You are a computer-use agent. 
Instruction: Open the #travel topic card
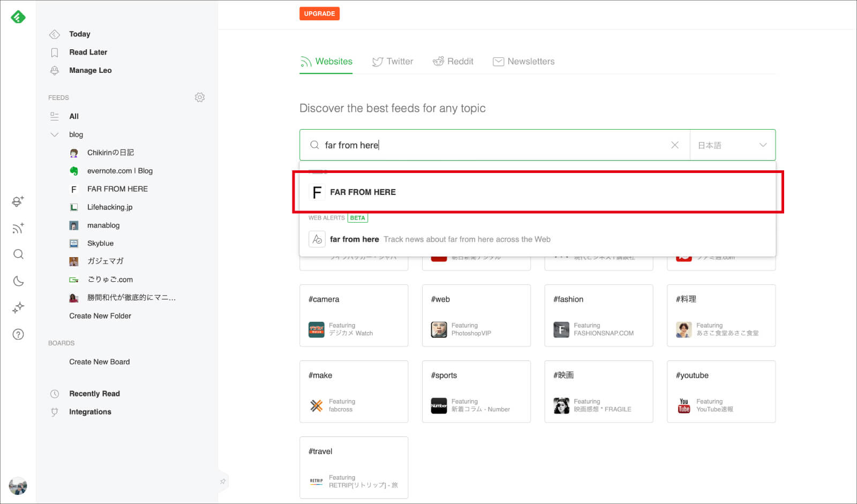tap(354, 468)
